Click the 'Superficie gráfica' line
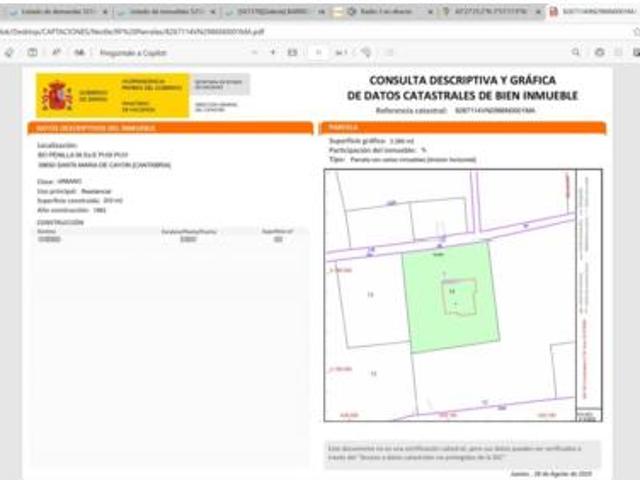 tap(371, 141)
